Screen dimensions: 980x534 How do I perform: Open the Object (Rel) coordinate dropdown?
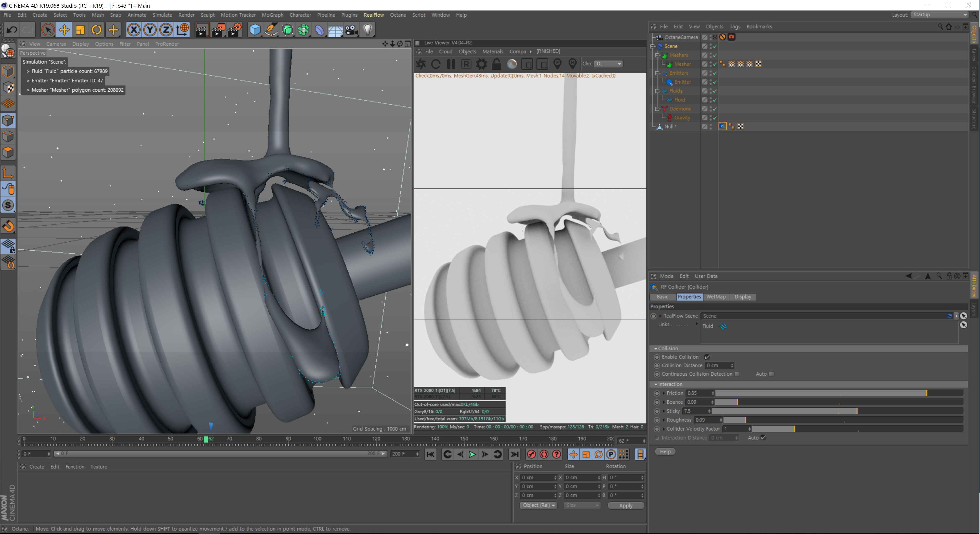tap(538, 505)
